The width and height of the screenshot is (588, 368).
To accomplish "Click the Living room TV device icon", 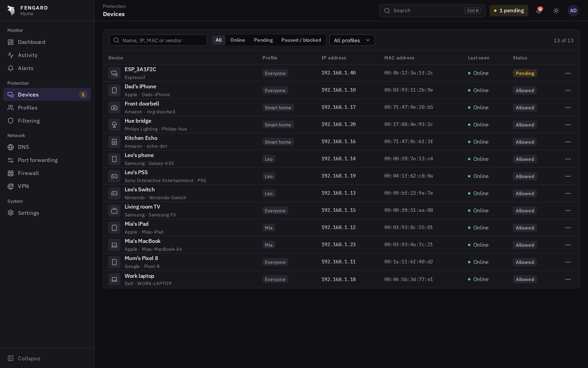I will (x=114, y=210).
